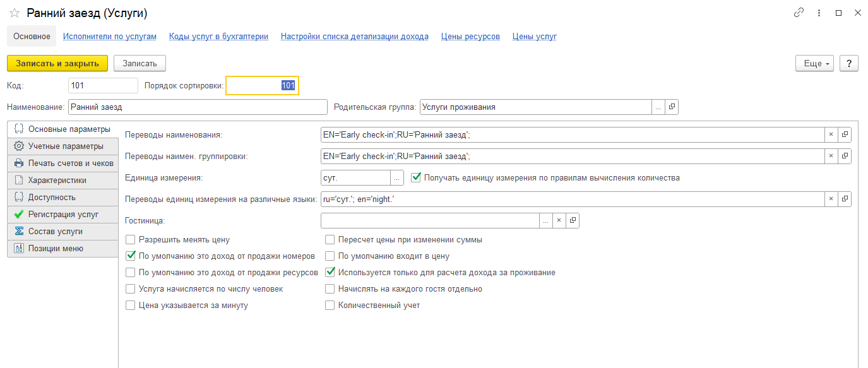Select the Регистрация услуг tab
868x368 pixels.
(62, 215)
